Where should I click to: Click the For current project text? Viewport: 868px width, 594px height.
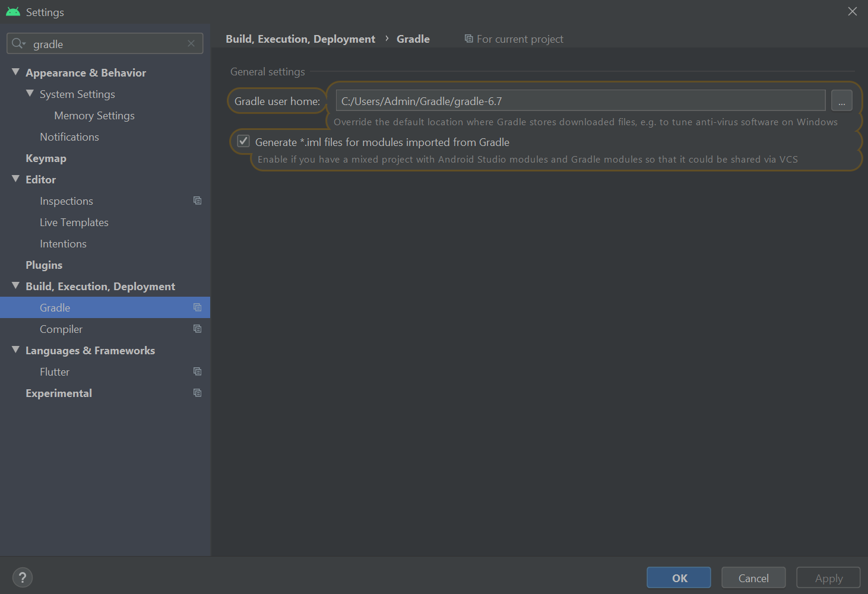[x=520, y=39]
